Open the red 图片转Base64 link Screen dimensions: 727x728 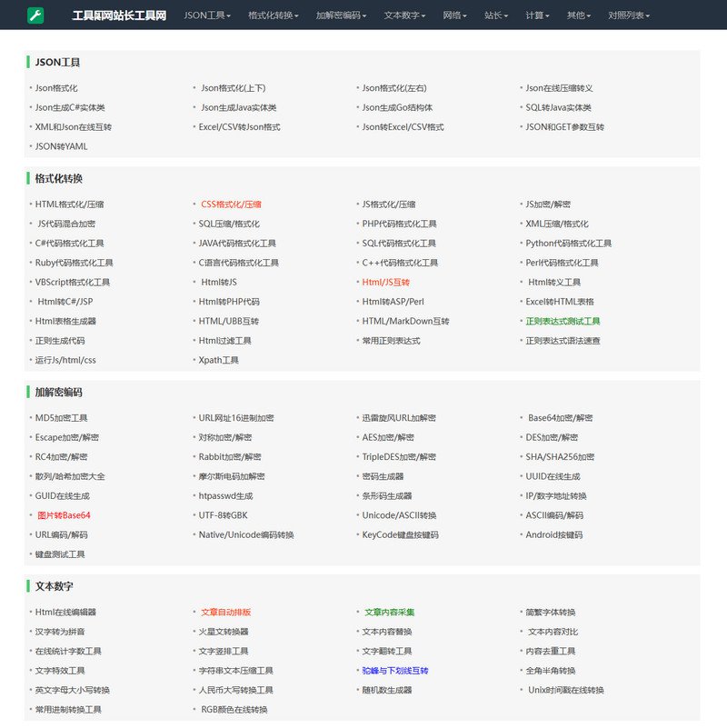[63, 515]
